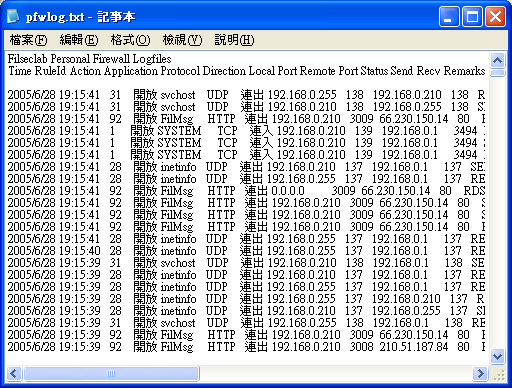Screen dimensions: 512x388
Task: Click the vertical scrollbar down arrow
Action: pos(497,356)
